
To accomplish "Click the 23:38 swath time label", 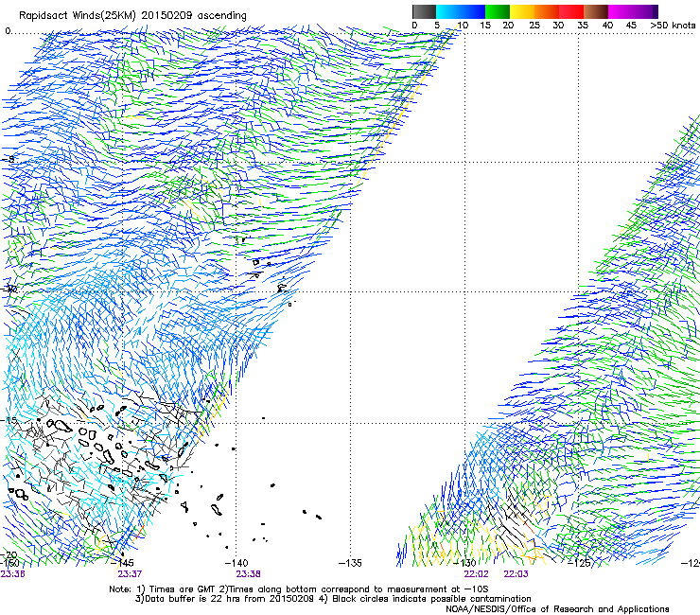I will [248, 574].
